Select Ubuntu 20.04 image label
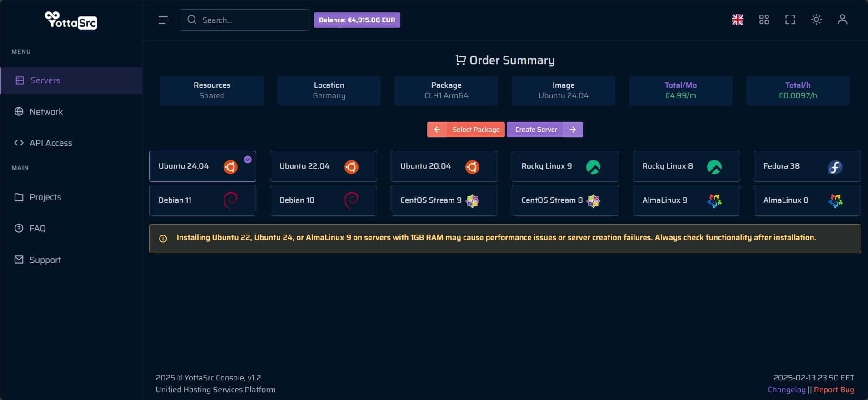868x400 pixels. point(425,166)
